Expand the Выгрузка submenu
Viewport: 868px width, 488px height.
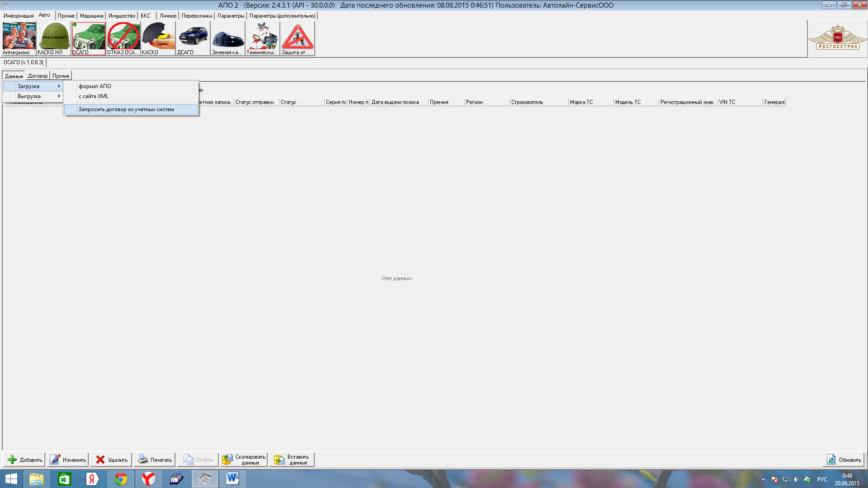(x=33, y=96)
